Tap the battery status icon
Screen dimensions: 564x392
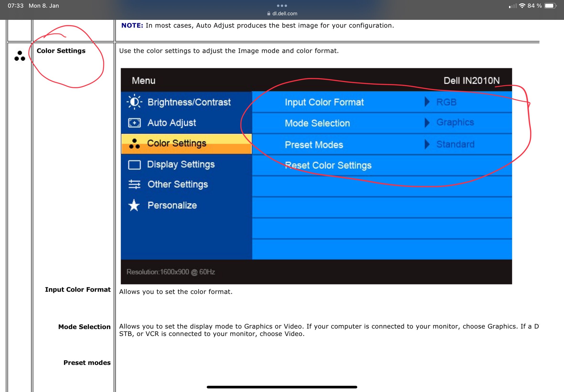tap(550, 6)
